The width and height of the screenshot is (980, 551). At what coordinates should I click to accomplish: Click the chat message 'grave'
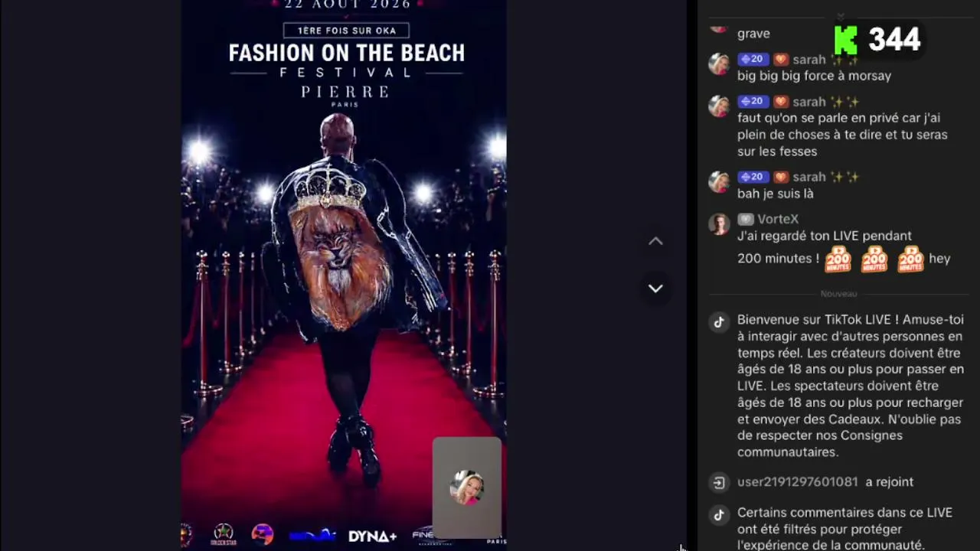click(753, 34)
